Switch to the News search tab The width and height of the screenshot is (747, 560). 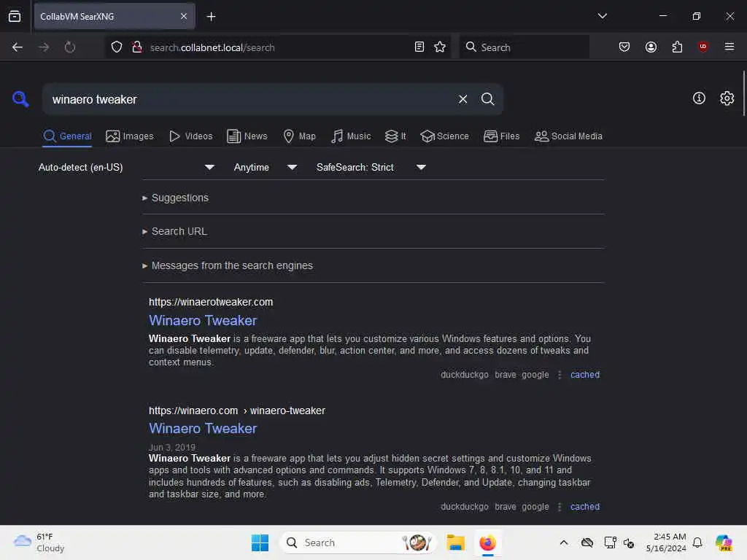tap(247, 136)
